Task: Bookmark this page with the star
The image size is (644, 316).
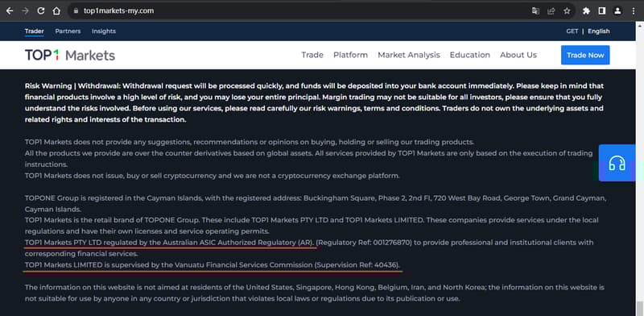Action: pyautogui.click(x=567, y=11)
